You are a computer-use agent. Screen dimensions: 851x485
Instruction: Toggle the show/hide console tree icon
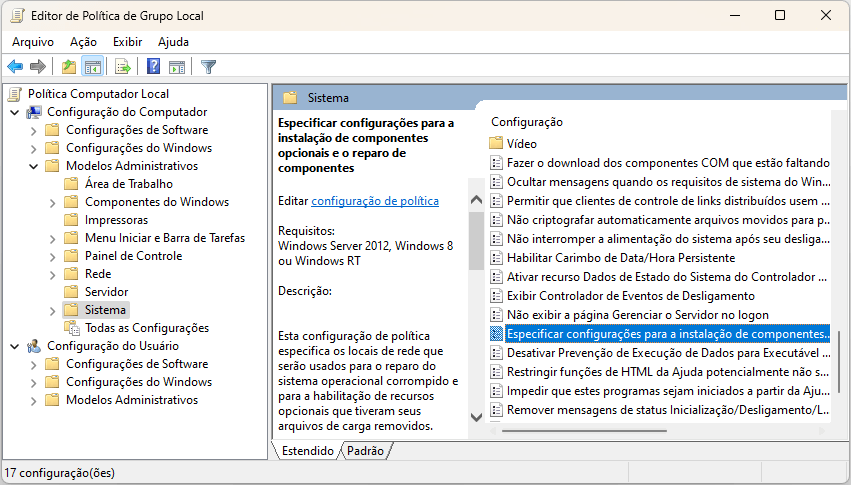pos(93,67)
